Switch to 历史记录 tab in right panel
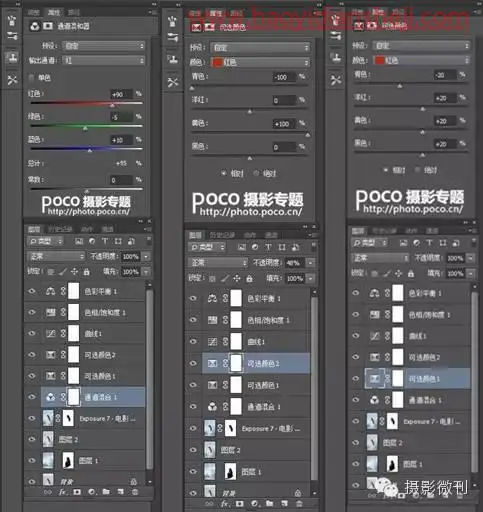This screenshot has height=512, width=483. 384,231
